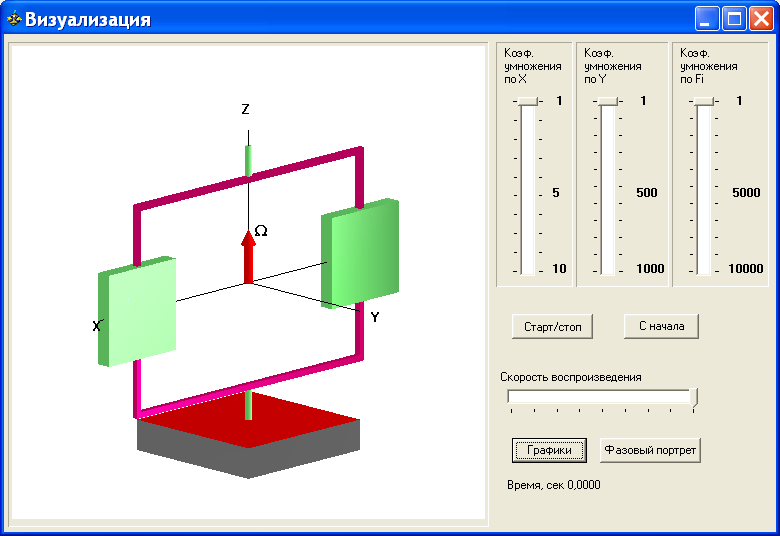Click the Y multiplication coefficient slider thumb
Image resolution: width=780 pixels, height=536 pixels.
pos(608,101)
